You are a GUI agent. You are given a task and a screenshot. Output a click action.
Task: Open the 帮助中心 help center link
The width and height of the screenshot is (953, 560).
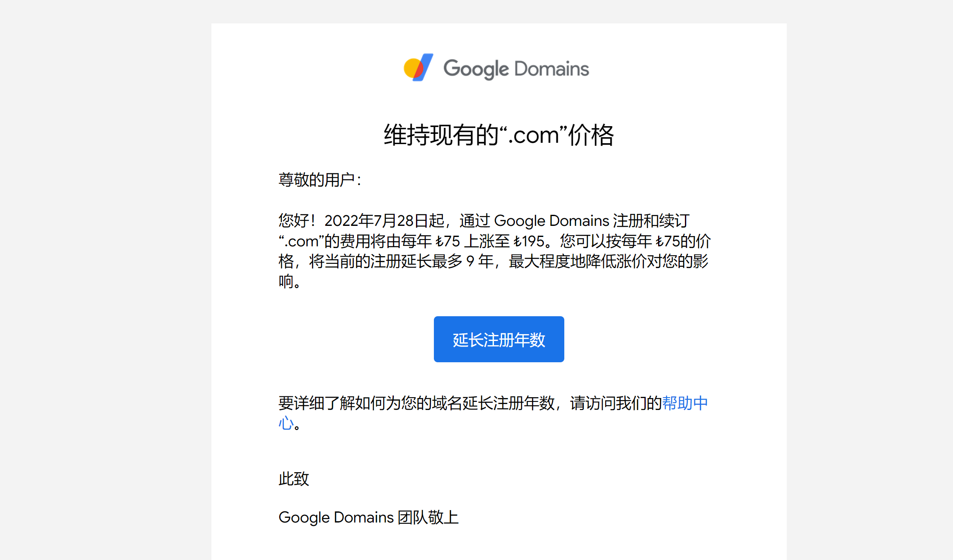pos(684,403)
